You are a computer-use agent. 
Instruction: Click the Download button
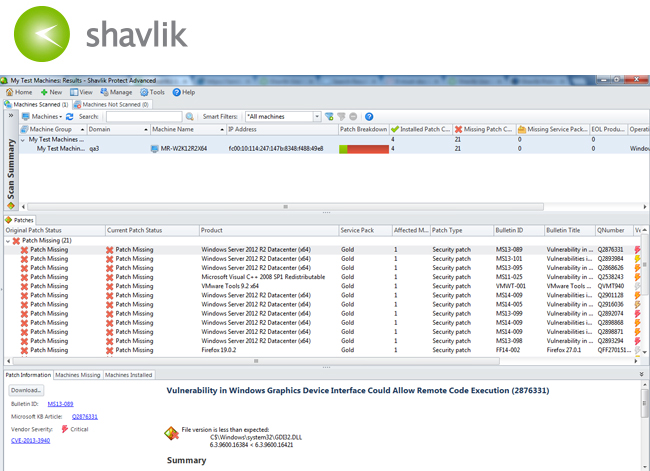pyautogui.click(x=26, y=390)
